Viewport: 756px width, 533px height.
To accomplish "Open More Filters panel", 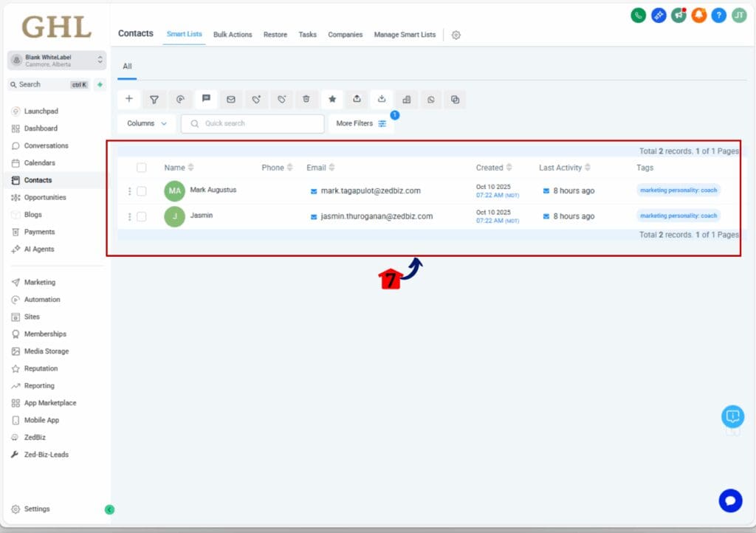I will coord(361,123).
